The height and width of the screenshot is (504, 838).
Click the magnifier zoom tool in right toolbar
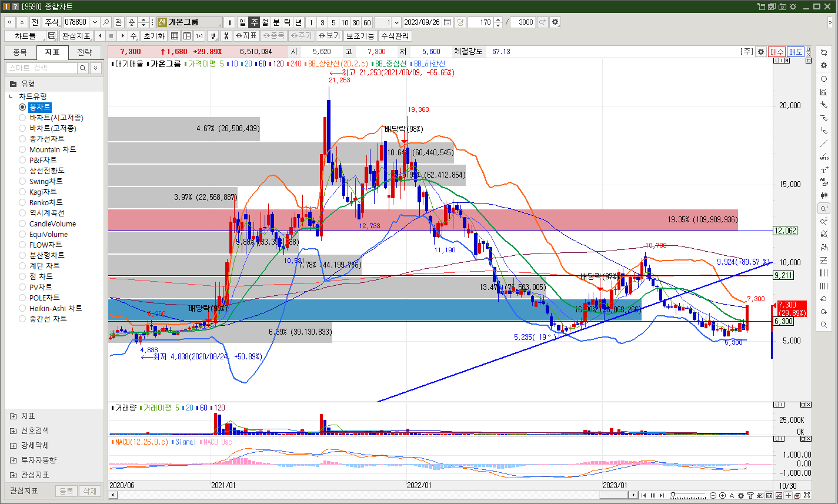coord(824,325)
